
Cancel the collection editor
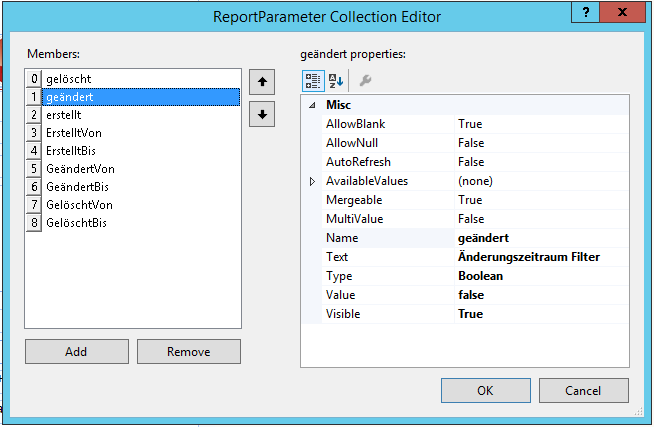[x=582, y=390]
